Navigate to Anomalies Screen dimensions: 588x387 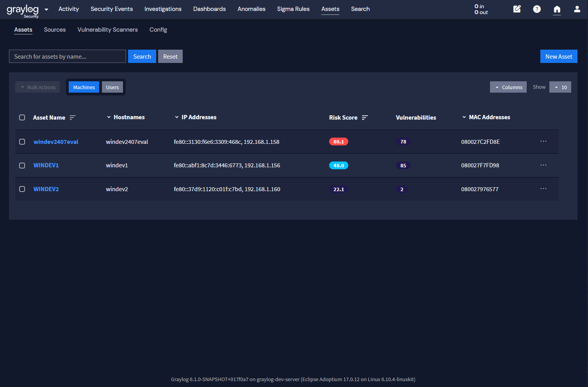click(x=251, y=9)
